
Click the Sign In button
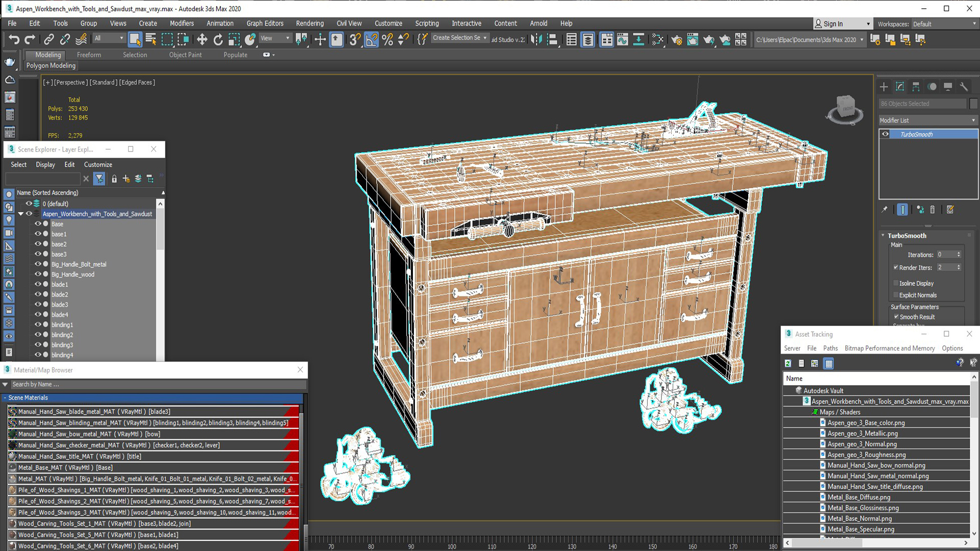point(833,24)
